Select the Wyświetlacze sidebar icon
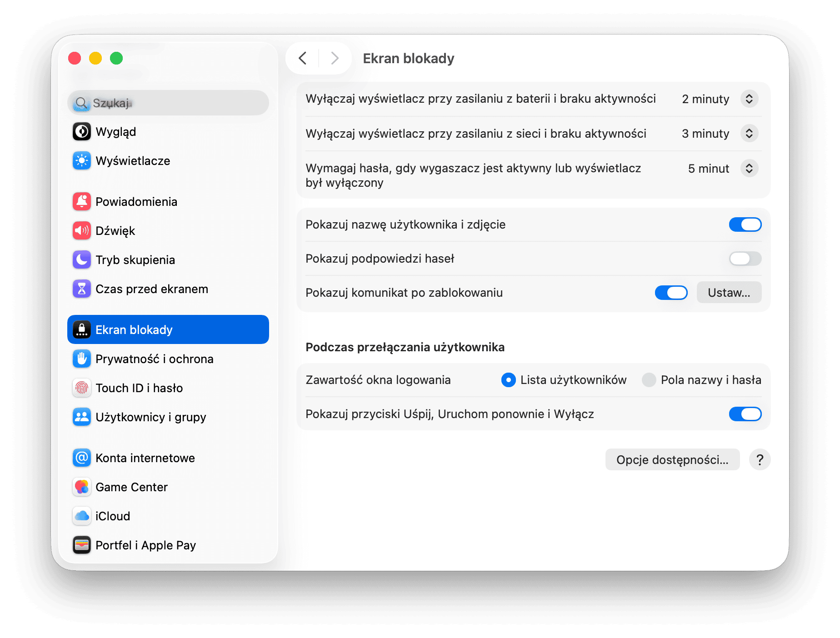The image size is (840, 638). click(x=82, y=161)
